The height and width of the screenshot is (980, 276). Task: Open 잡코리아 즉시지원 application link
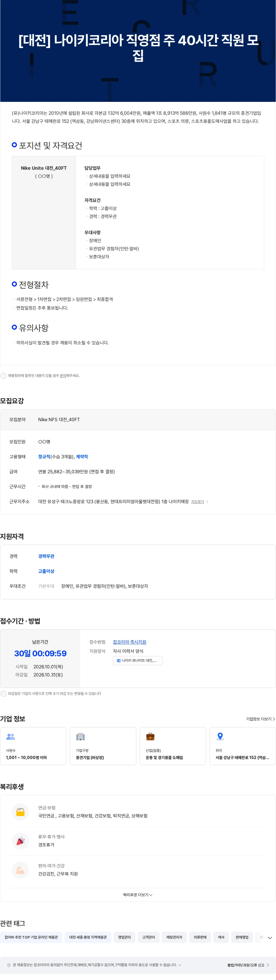(129, 642)
